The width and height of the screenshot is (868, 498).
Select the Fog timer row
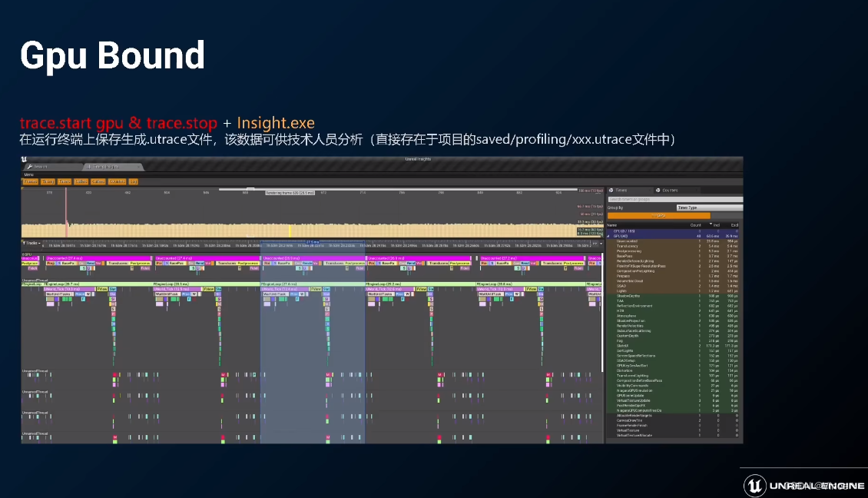coord(674,340)
